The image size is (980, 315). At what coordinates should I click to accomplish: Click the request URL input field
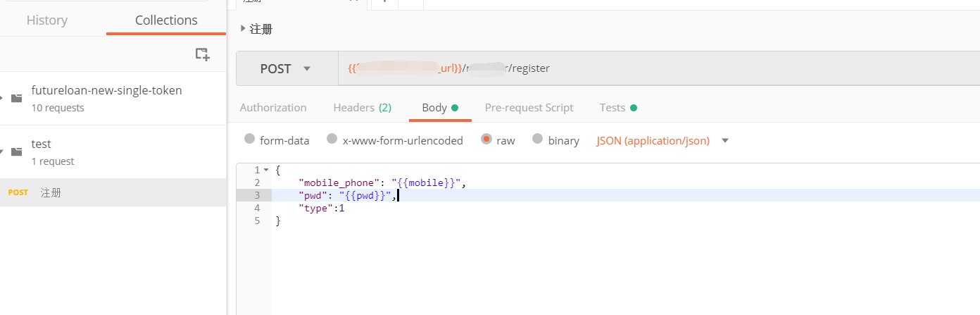pyautogui.click(x=634, y=68)
